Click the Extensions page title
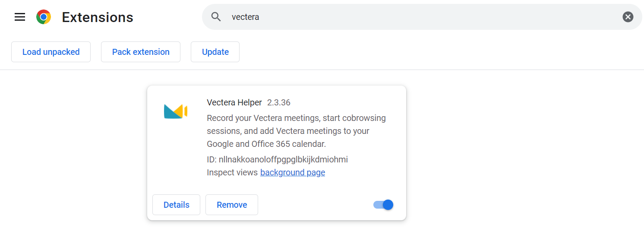The height and width of the screenshot is (238, 644). tap(98, 17)
